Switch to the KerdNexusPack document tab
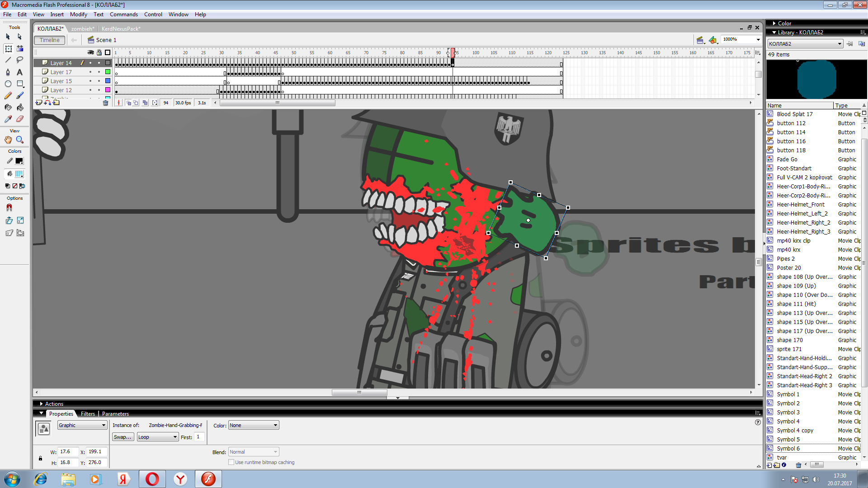868x488 pixels. click(x=121, y=29)
